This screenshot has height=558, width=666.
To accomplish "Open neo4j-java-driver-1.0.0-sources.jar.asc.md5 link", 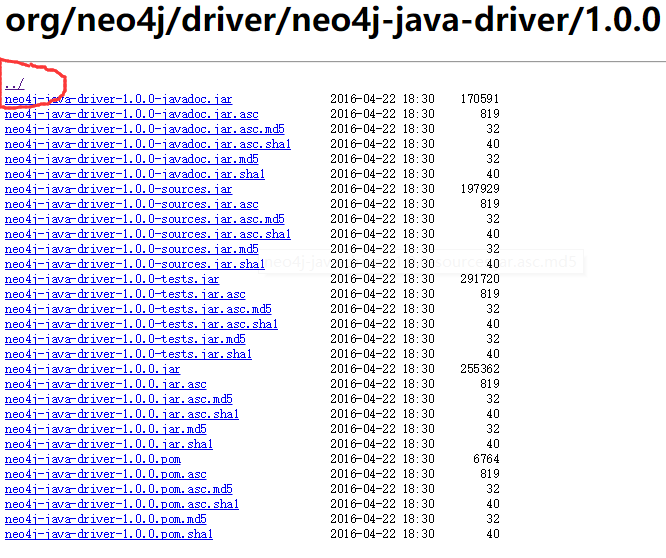I will point(144,219).
